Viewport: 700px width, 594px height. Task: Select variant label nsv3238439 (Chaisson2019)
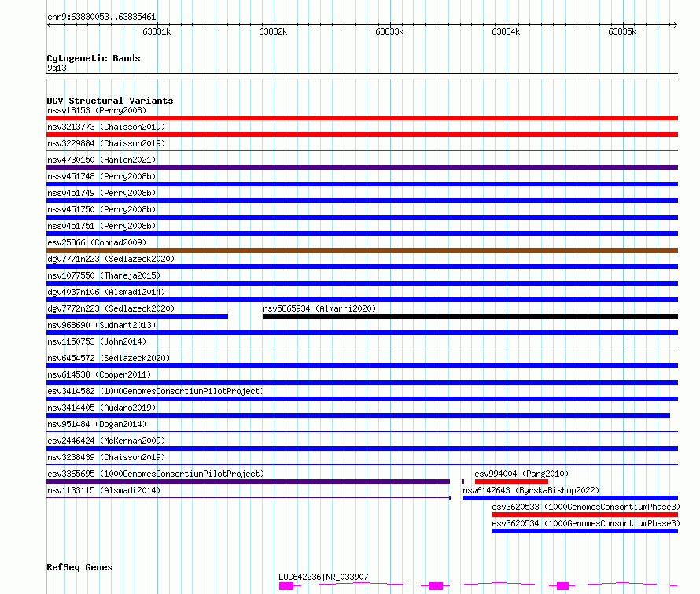tap(106, 457)
